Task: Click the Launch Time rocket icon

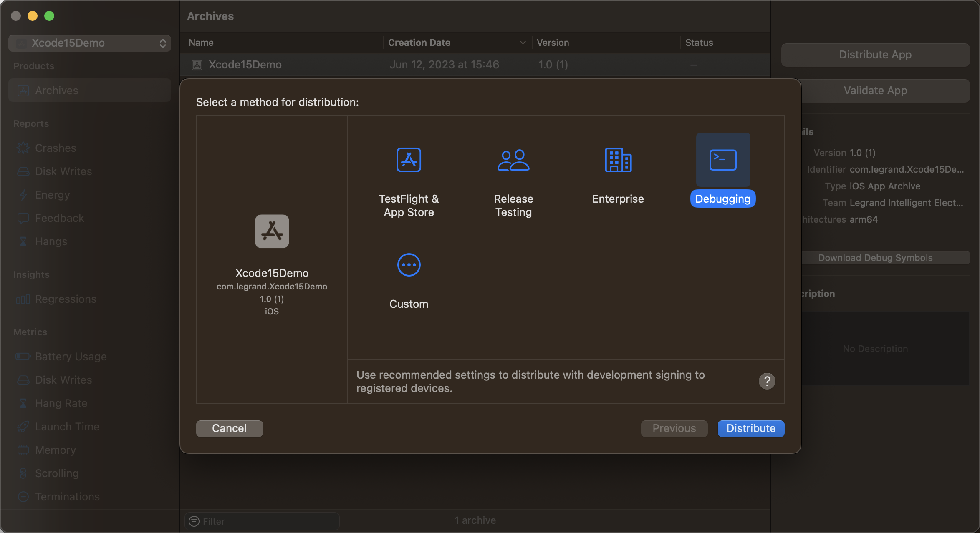Action: [23, 427]
